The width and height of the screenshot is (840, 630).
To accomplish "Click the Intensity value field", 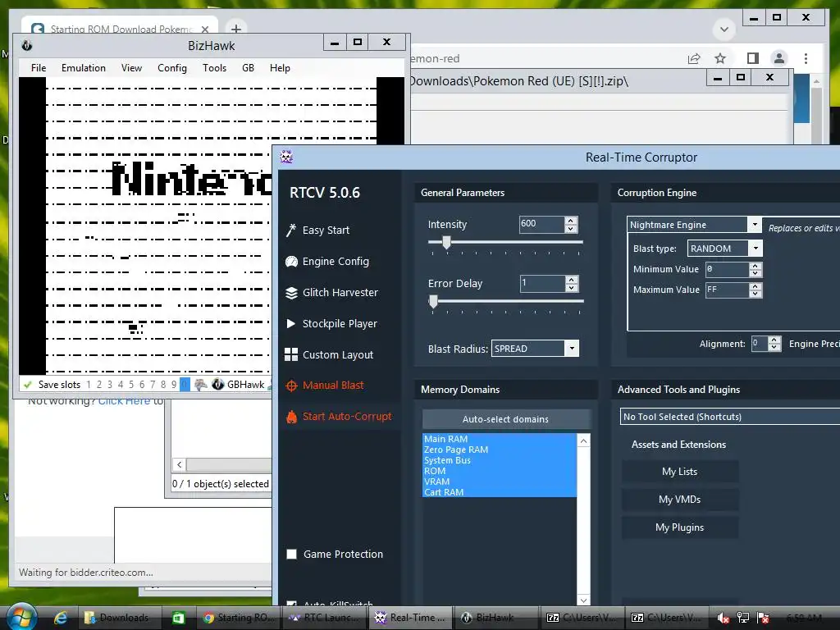I will (x=541, y=224).
